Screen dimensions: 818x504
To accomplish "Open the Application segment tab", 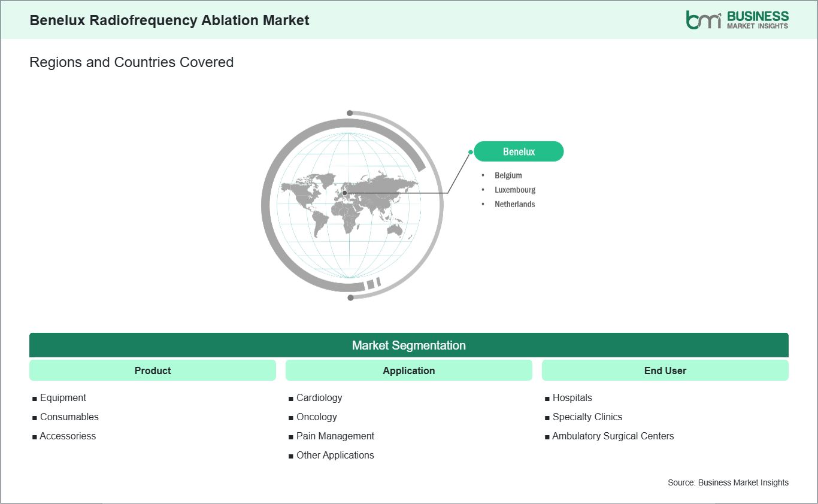I will point(409,371).
